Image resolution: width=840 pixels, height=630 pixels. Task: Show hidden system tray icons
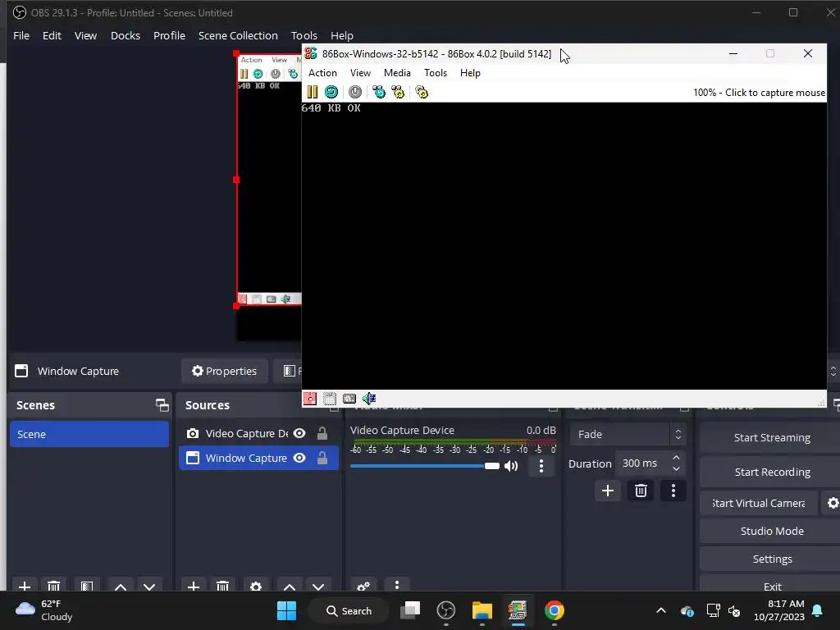pyautogui.click(x=661, y=610)
